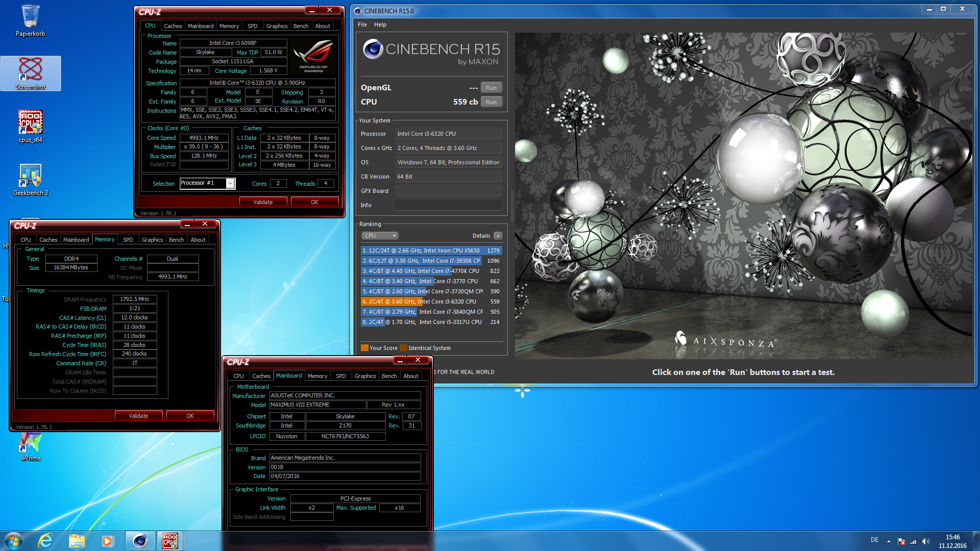Open the Cinebench File menu

(362, 24)
